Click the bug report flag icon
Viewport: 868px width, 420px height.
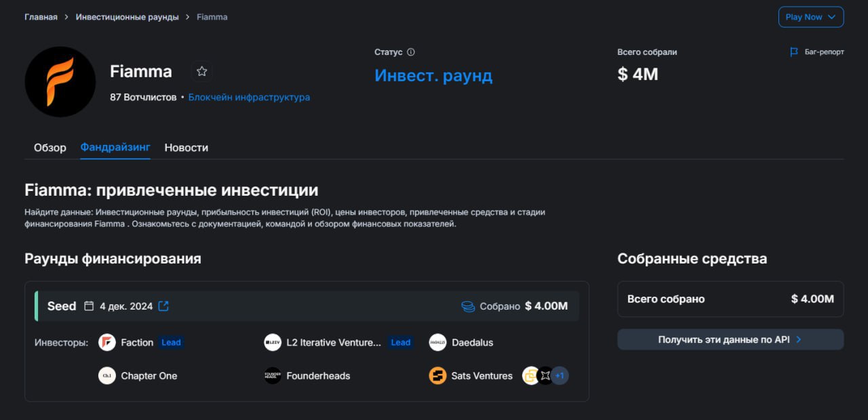(x=794, y=52)
